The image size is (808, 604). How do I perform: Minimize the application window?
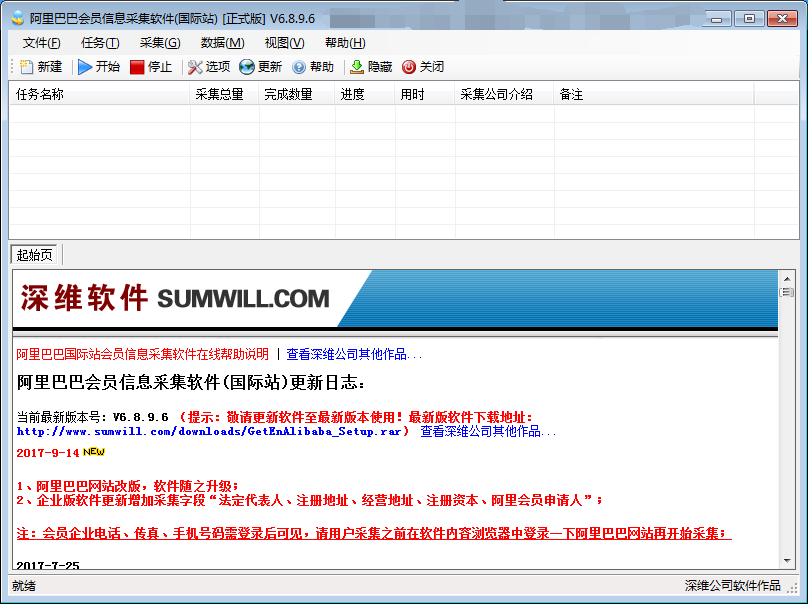pos(716,19)
